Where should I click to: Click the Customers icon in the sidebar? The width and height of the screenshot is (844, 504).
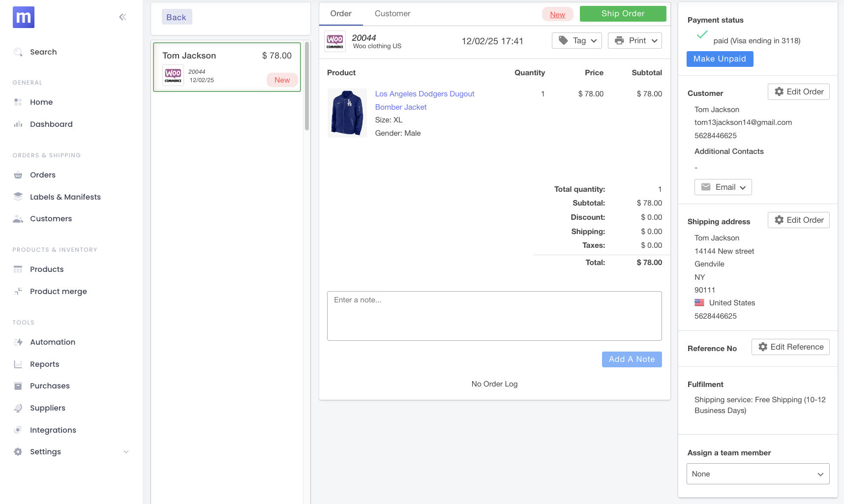pos(18,218)
